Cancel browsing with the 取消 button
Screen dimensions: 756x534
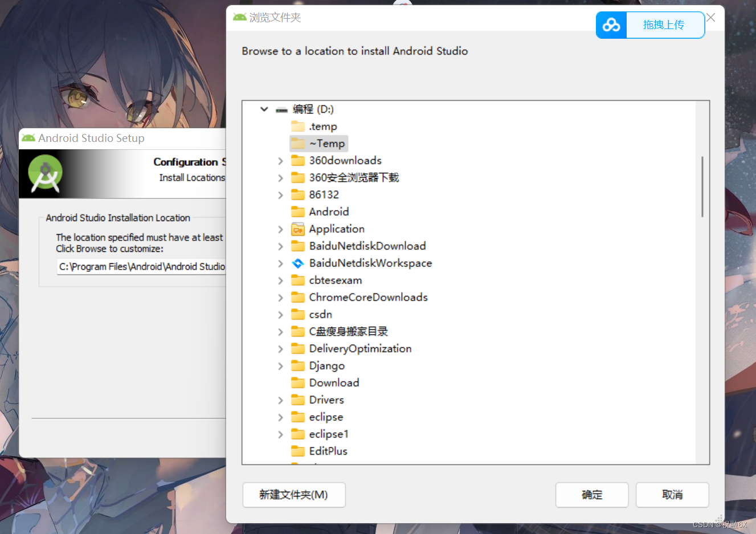(672, 495)
